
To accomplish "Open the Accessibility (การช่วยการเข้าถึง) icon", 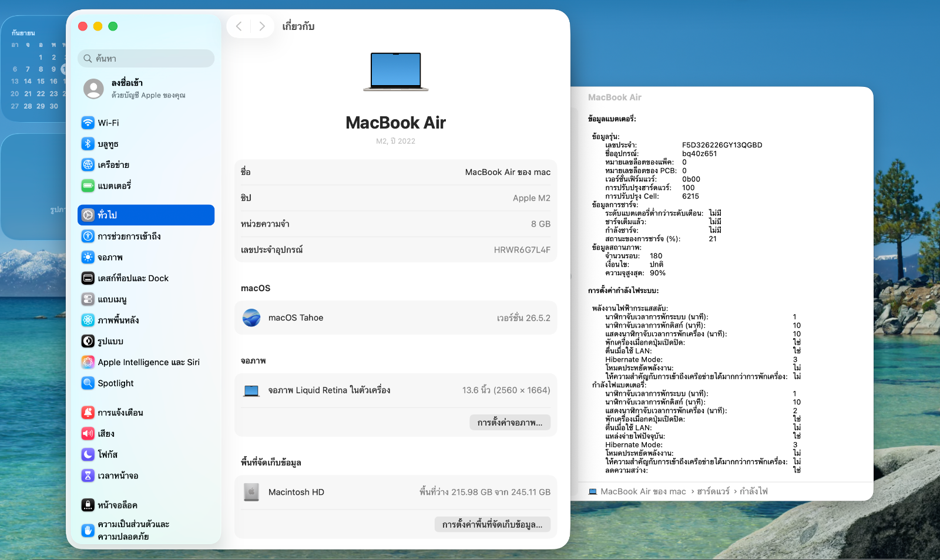I will (88, 236).
